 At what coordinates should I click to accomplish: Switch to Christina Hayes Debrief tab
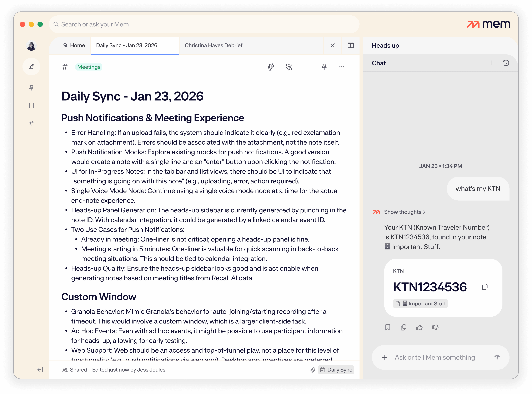pos(213,45)
